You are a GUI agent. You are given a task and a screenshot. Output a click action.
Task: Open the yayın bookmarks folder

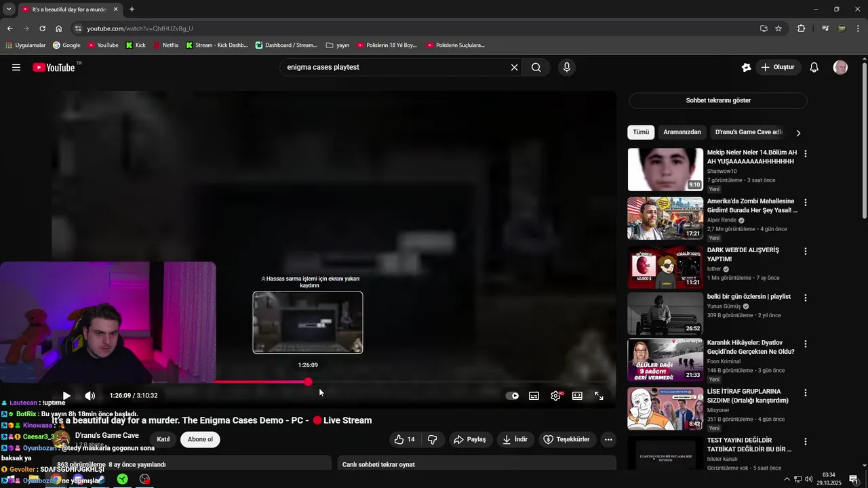(338, 45)
